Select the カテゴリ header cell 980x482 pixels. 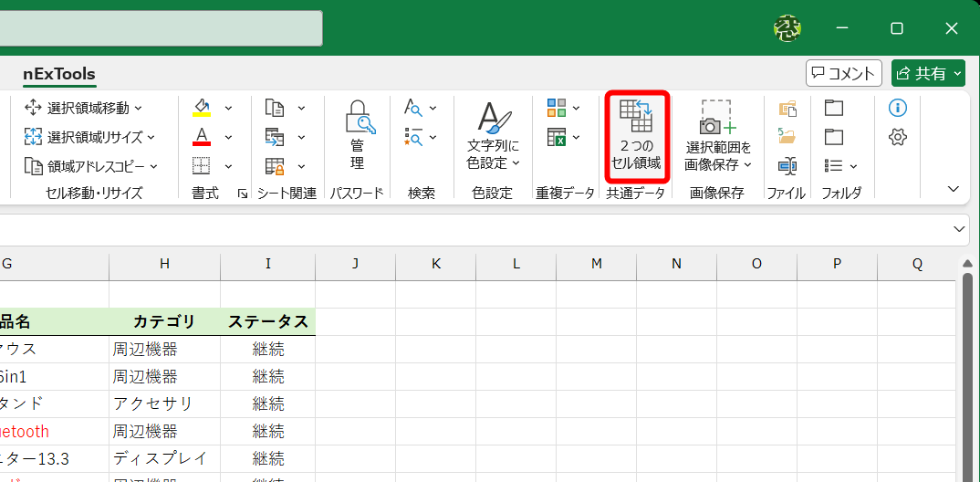[164, 322]
